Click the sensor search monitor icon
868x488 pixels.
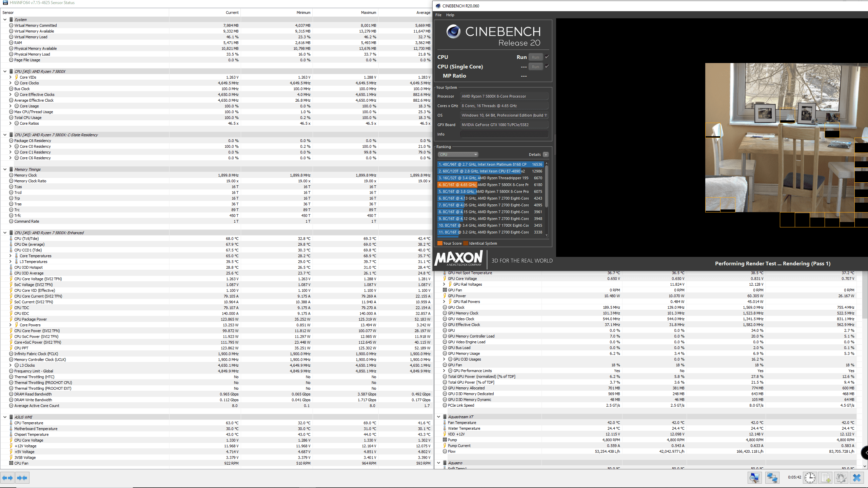[x=754, y=478]
